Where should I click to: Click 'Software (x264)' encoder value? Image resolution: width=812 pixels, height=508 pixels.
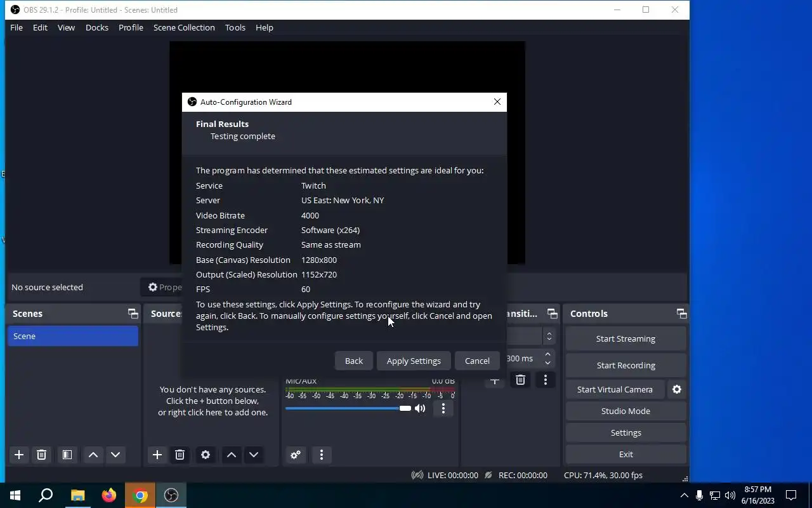[x=331, y=230]
